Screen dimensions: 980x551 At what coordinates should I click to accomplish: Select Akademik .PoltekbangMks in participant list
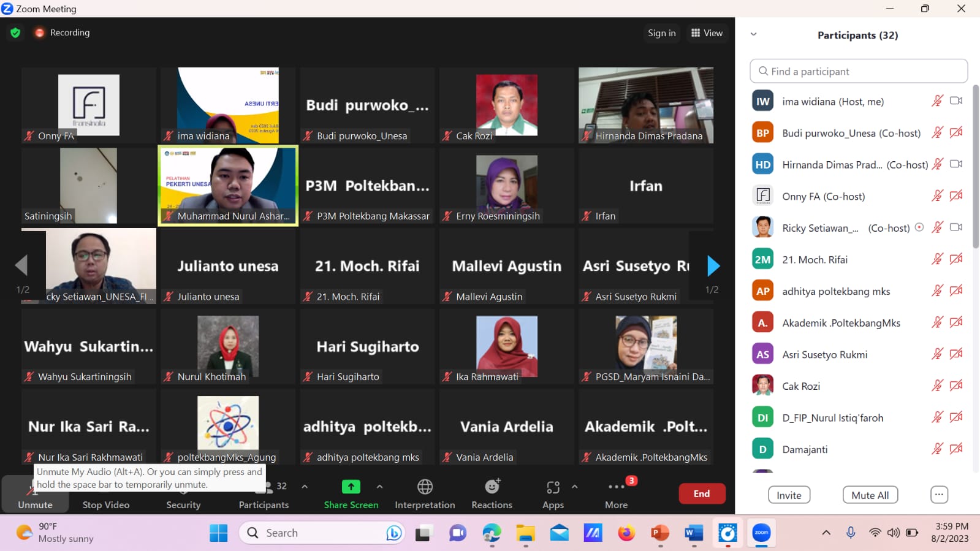click(x=858, y=322)
